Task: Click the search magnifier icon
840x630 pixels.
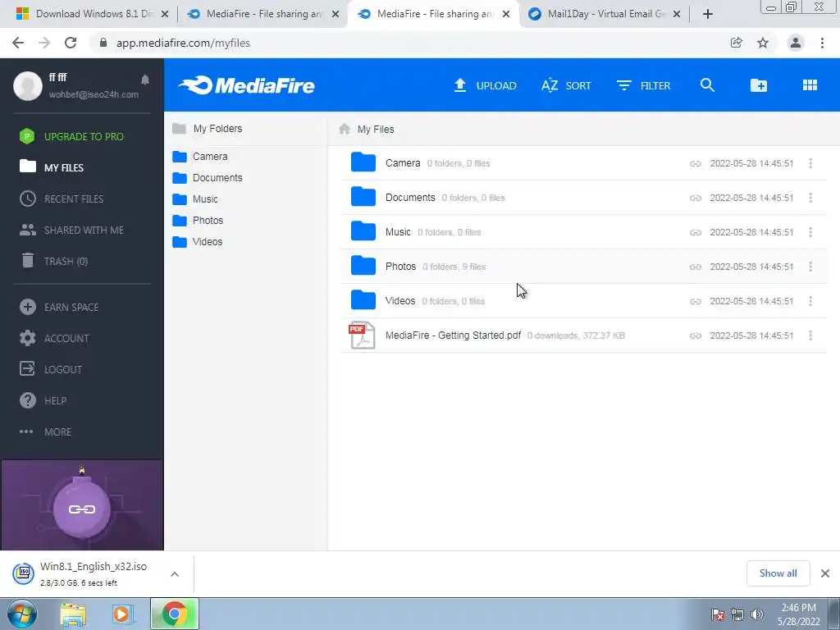Action: coord(707,85)
